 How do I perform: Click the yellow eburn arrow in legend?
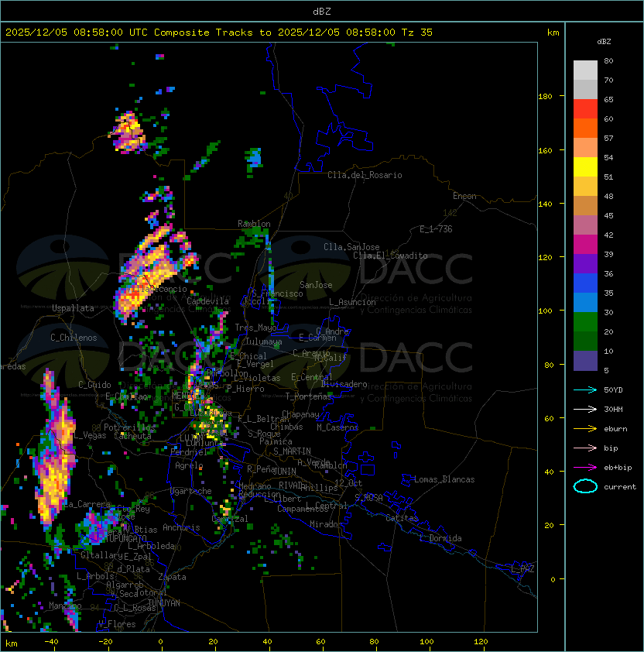click(585, 429)
